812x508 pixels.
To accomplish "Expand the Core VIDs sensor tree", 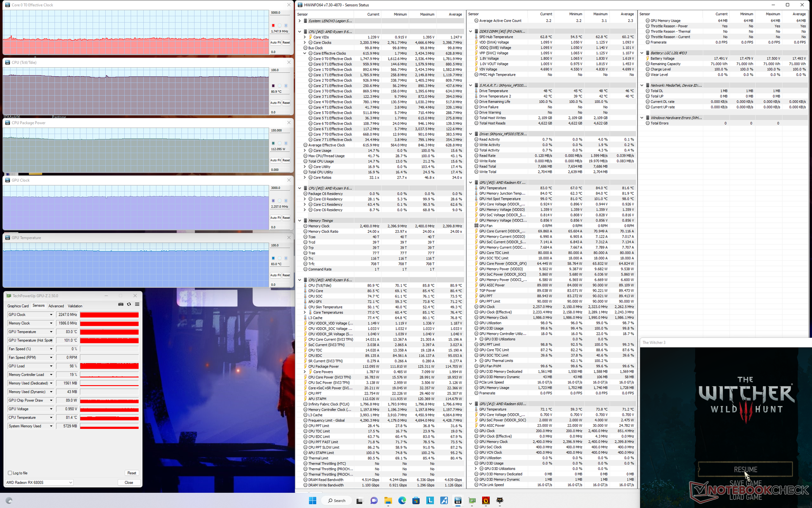I will (x=305, y=37).
